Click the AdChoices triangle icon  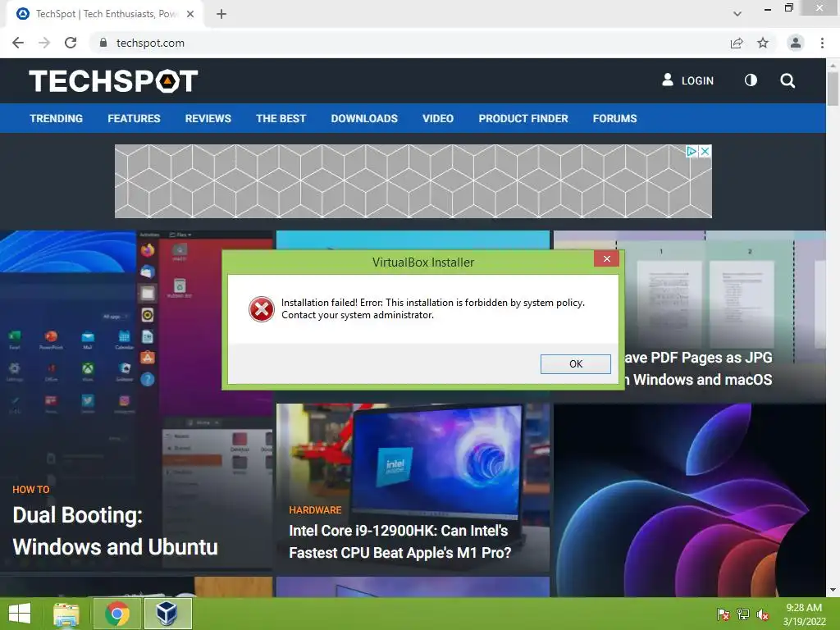692,152
